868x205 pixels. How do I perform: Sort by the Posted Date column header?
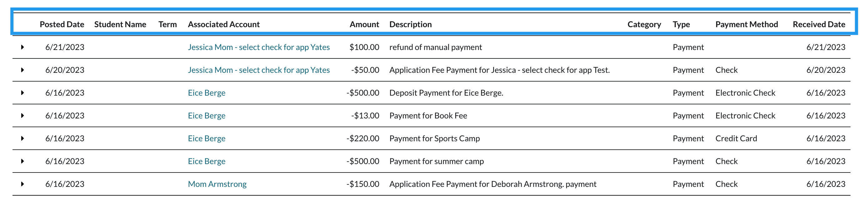coord(62,24)
